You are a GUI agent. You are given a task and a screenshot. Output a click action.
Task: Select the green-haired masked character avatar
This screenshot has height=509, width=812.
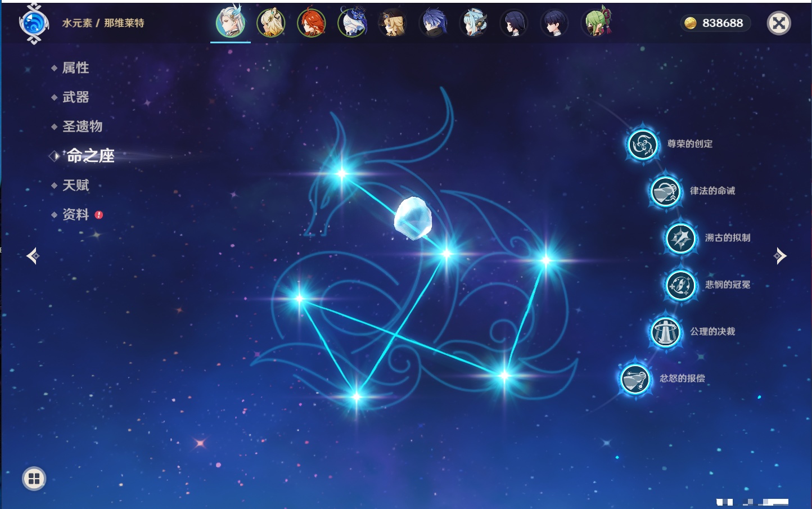click(x=596, y=23)
